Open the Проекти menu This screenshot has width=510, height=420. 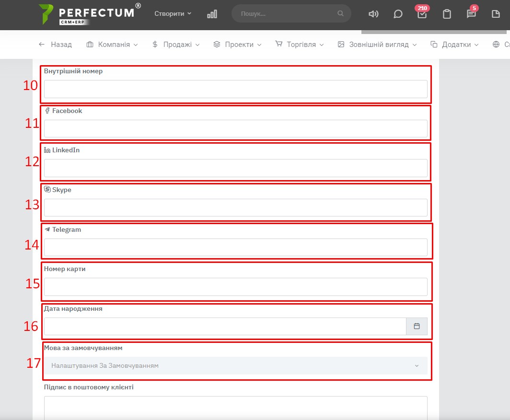click(237, 45)
